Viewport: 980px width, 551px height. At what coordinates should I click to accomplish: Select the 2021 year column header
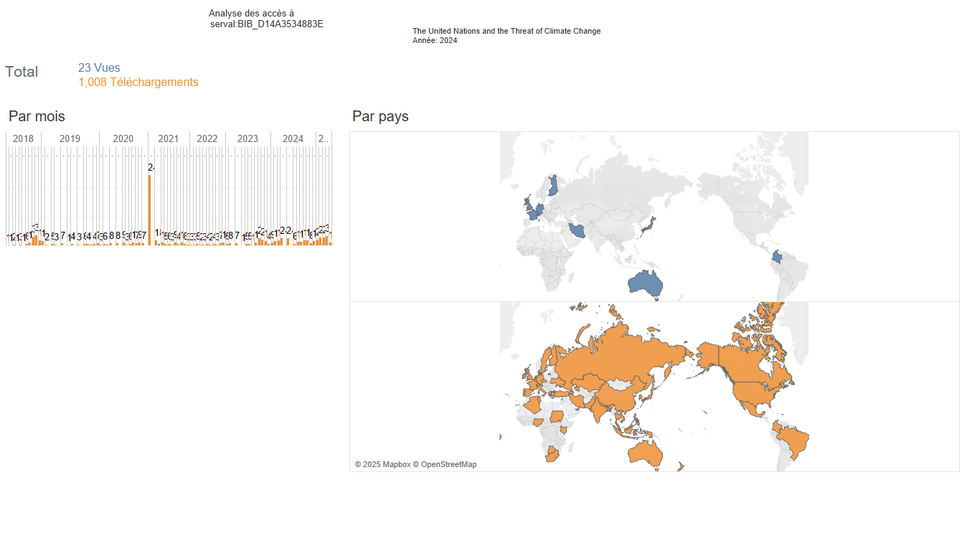tap(169, 138)
